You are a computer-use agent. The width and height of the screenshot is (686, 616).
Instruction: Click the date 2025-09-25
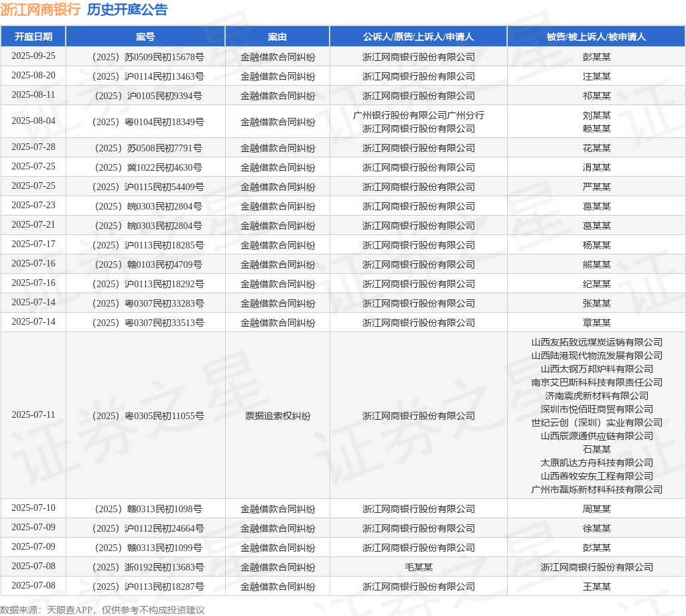tap(33, 56)
